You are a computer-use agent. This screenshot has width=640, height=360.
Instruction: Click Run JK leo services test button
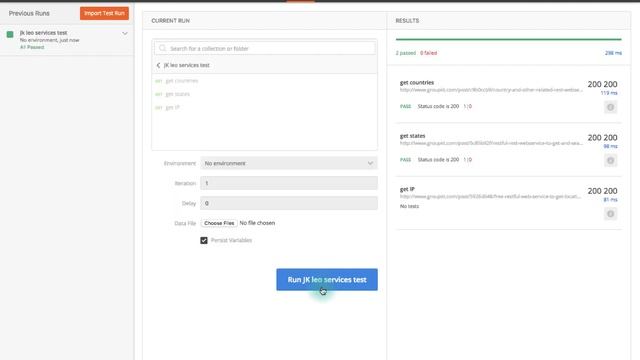coord(327,280)
